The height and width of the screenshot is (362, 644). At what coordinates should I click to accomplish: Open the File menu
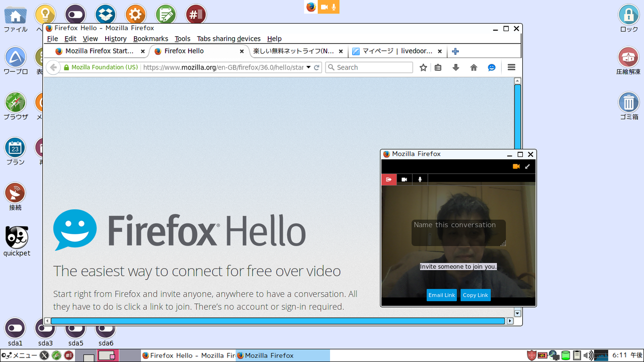[52, 39]
